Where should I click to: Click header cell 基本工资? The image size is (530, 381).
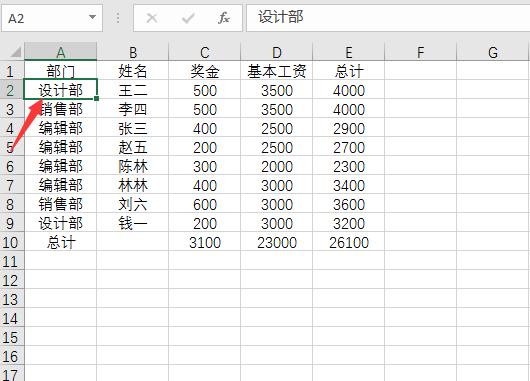[x=276, y=71]
